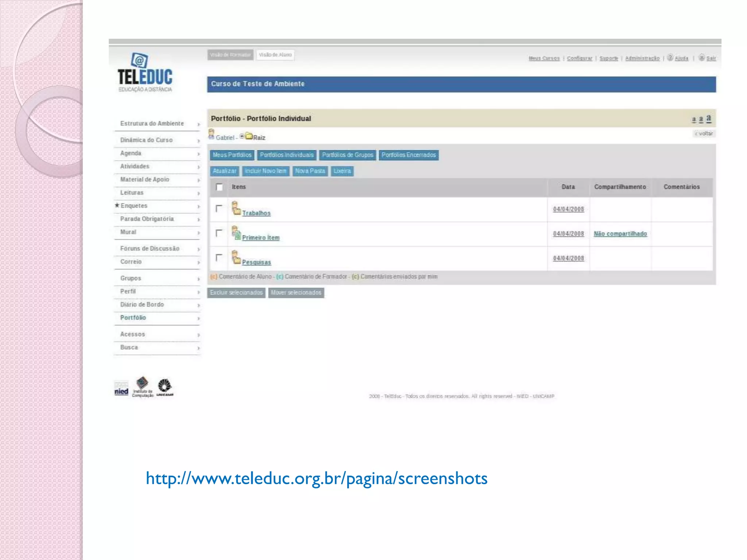Check the Pesquisas row checkbox
The height and width of the screenshot is (560, 747).
coord(219,257)
